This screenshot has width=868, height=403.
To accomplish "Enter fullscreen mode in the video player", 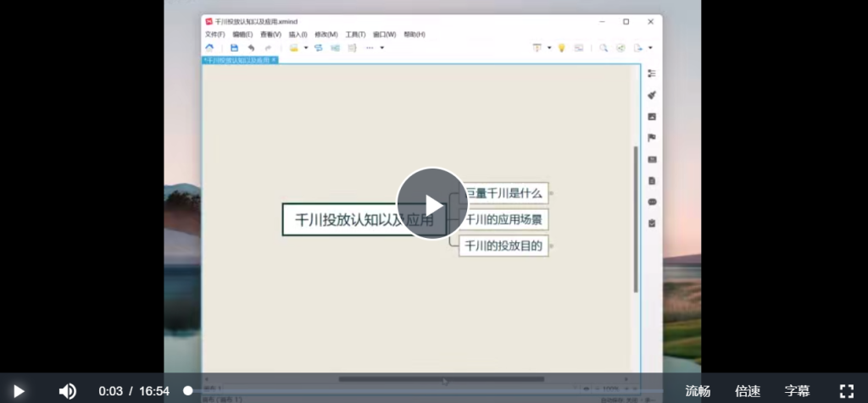I will tap(847, 391).
